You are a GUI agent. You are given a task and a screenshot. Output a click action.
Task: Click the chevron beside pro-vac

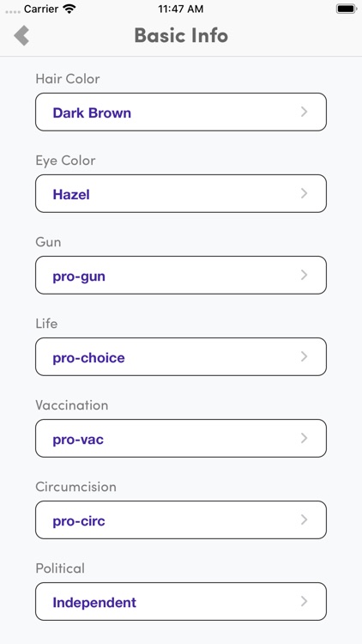pos(305,438)
